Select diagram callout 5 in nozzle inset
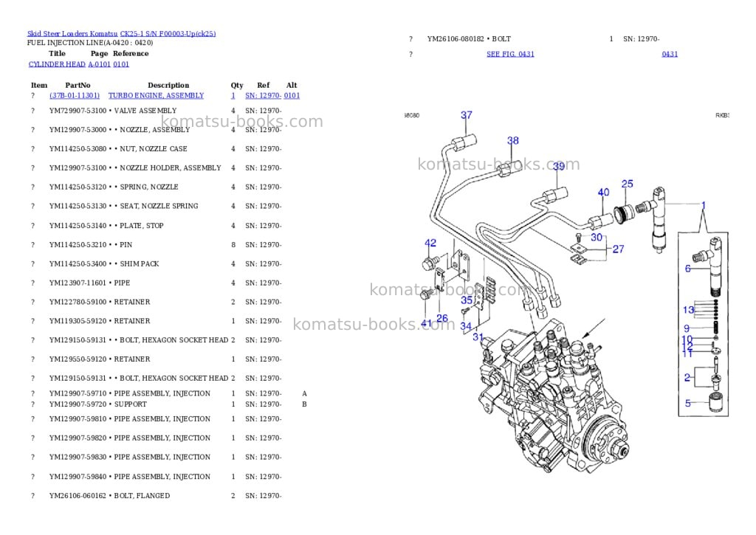This screenshot has width=756, height=535. pos(688,403)
